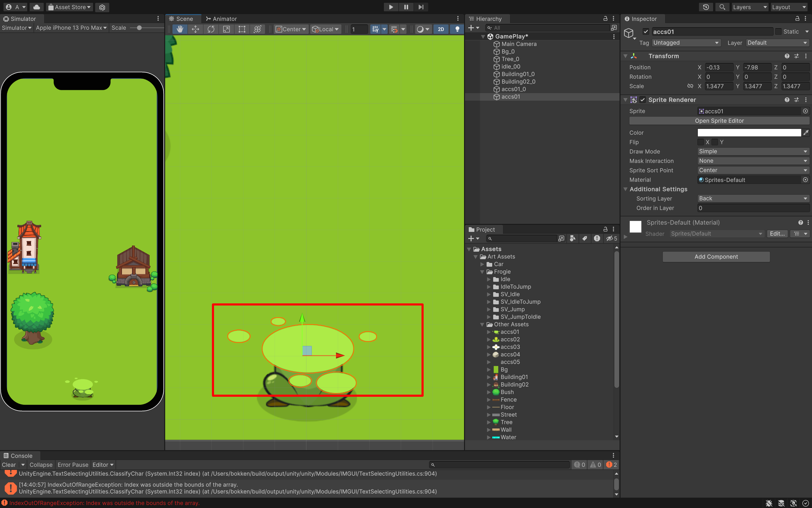Viewport: 812px width, 508px height.
Task: Click the Pause button
Action: pyautogui.click(x=406, y=7)
